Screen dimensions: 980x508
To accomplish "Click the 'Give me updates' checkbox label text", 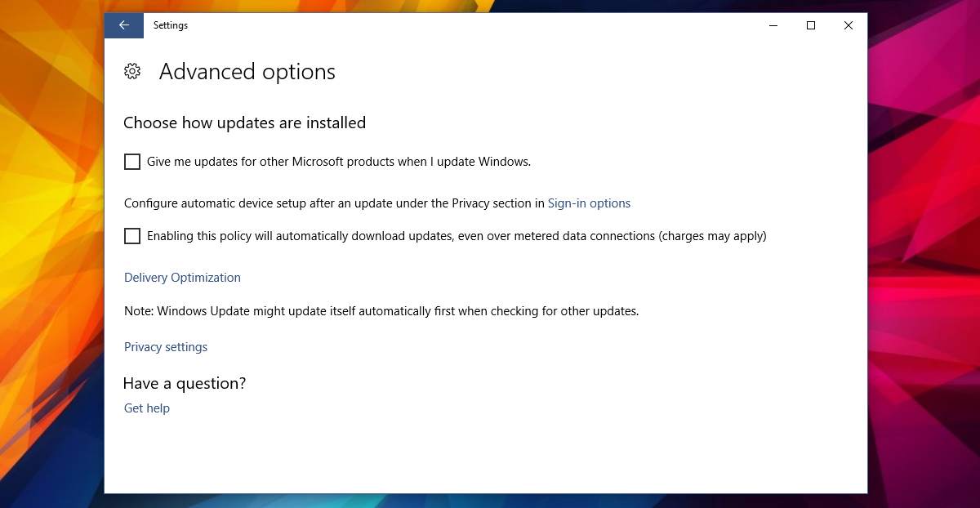I will click(x=338, y=162).
